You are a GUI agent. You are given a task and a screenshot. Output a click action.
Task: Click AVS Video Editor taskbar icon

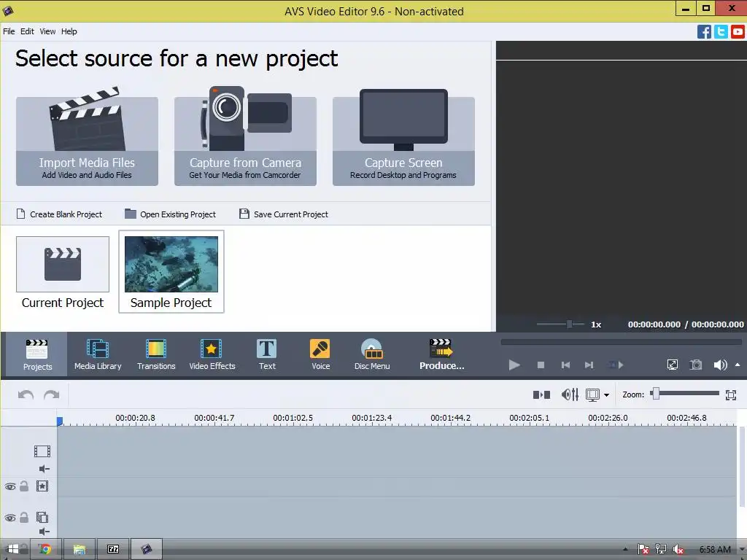pyautogui.click(x=147, y=550)
